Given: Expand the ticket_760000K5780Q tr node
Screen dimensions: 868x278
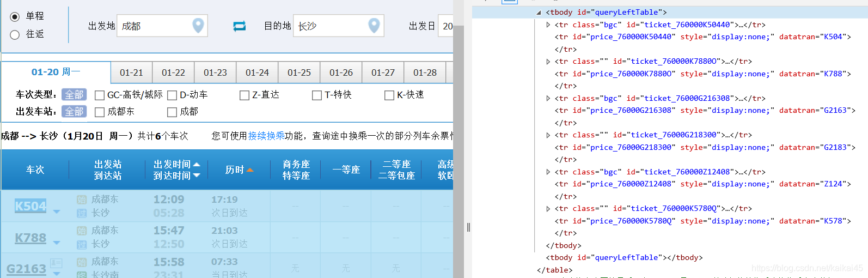Looking at the screenshot, I should [x=548, y=209].
